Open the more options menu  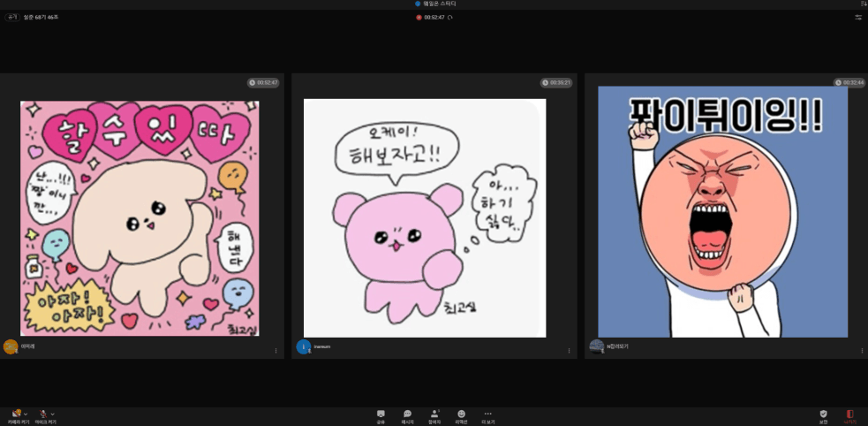coord(487,414)
